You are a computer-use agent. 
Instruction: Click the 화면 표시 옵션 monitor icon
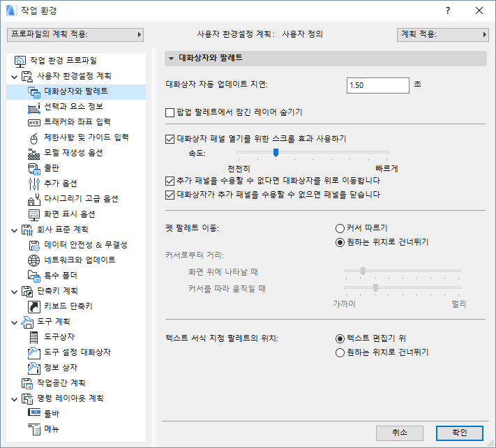[x=34, y=214]
